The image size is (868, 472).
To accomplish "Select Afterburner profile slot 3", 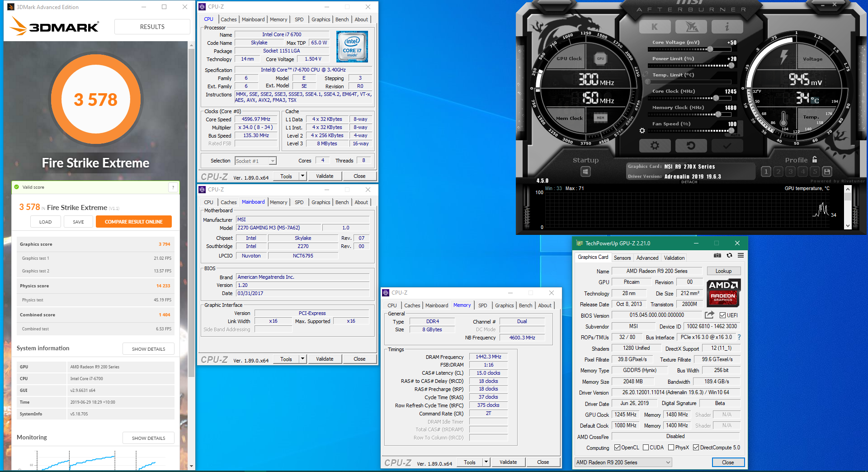I will [790, 172].
